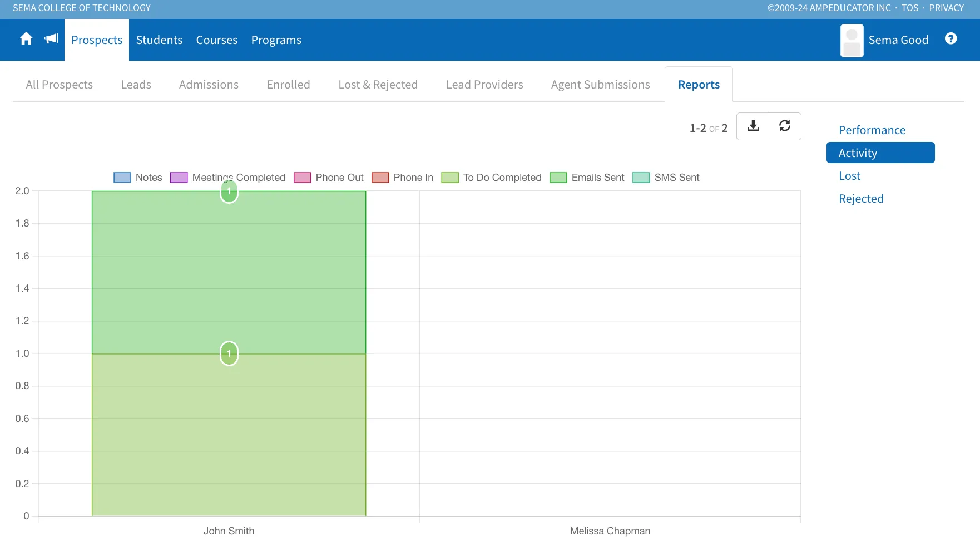Toggle Emails Sent legend series
This screenshot has width=980, height=550.
click(x=587, y=178)
